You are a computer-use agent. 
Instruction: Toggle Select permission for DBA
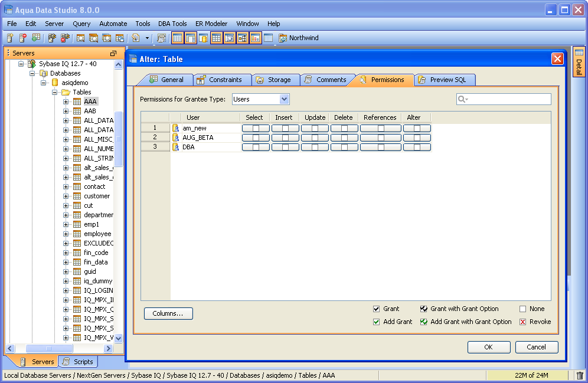(256, 147)
